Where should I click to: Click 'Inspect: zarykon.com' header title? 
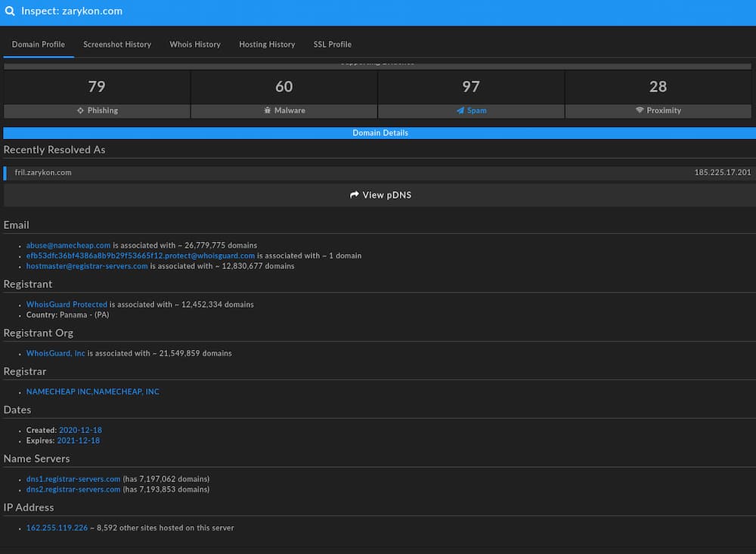click(x=72, y=11)
